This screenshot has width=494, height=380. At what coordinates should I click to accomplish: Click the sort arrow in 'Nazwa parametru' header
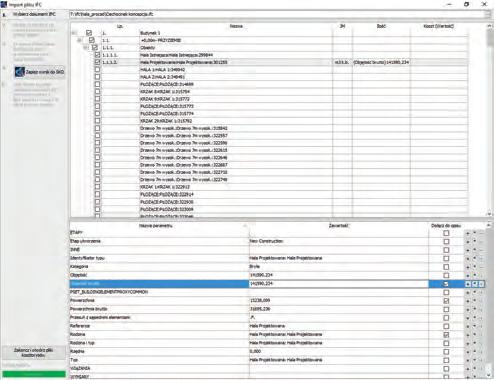(x=245, y=226)
